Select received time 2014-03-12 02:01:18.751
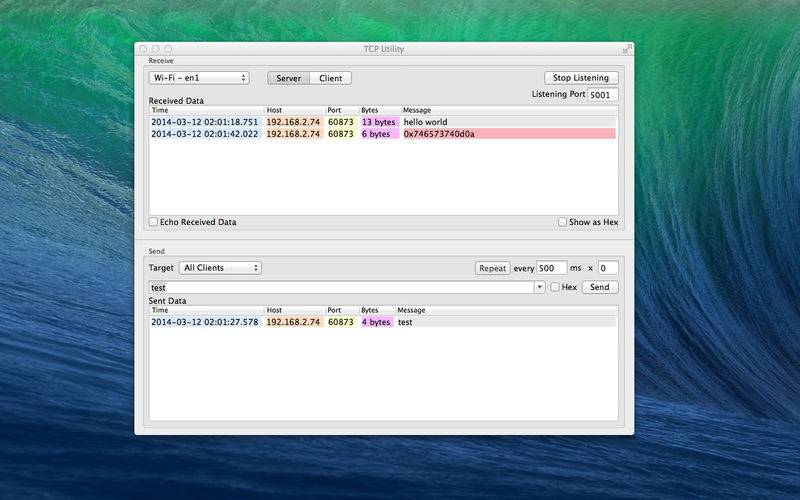 click(x=205, y=122)
